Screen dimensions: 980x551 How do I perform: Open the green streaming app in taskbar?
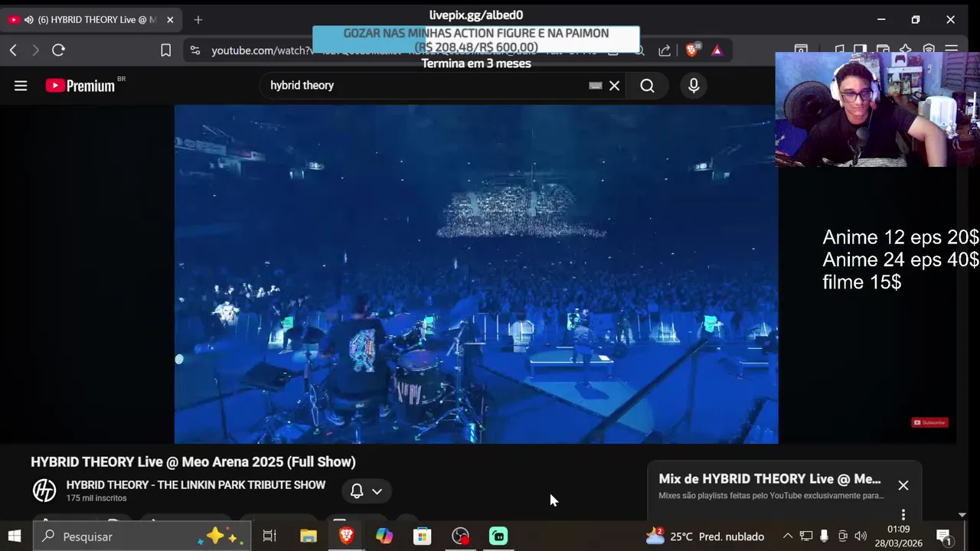coord(498,536)
